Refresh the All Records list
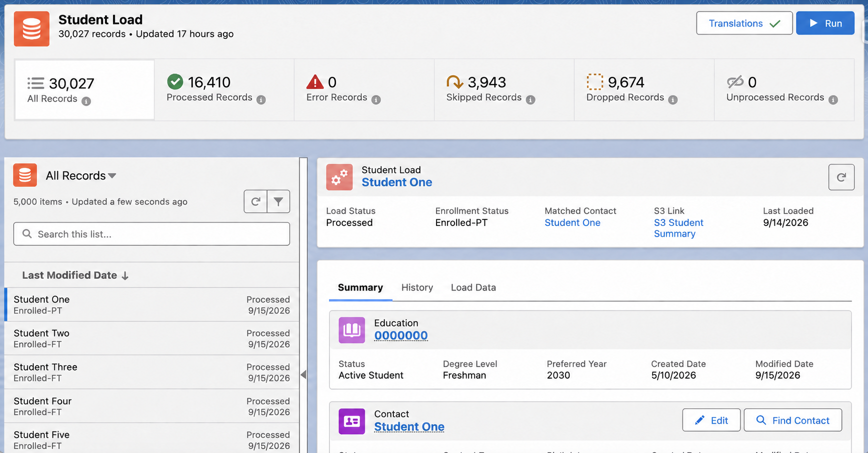This screenshot has width=868, height=453. tap(255, 201)
